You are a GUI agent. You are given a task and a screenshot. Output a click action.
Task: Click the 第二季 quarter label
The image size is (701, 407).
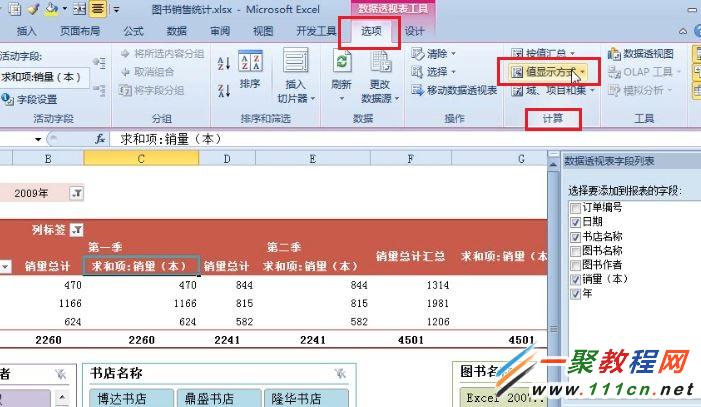pos(284,247)
